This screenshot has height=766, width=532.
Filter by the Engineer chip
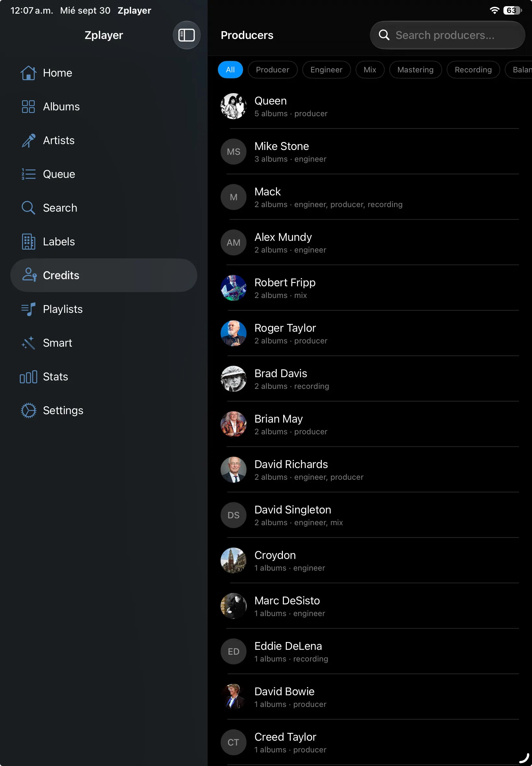(326, 70)
